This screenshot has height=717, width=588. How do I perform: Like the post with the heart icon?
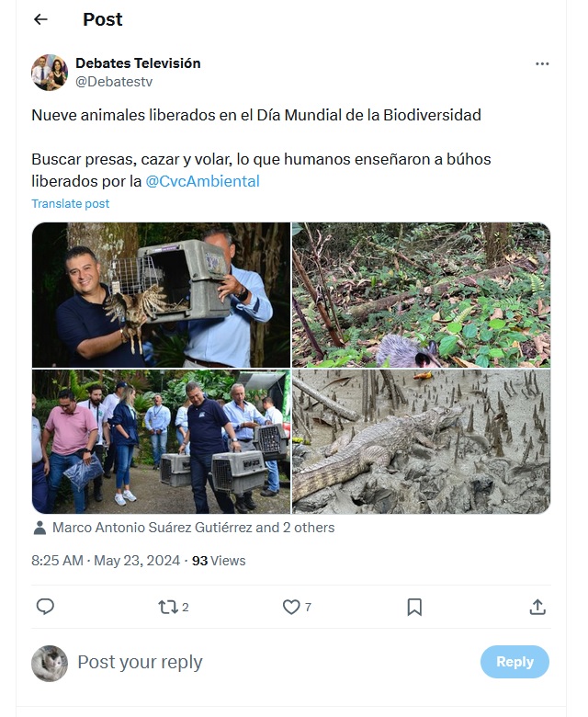tap(291, 607)
